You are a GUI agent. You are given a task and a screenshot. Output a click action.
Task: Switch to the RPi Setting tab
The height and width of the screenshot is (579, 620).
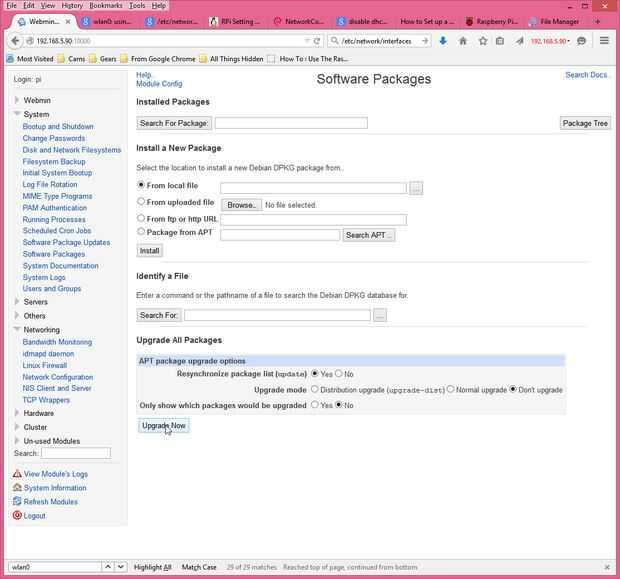[236, 21]
